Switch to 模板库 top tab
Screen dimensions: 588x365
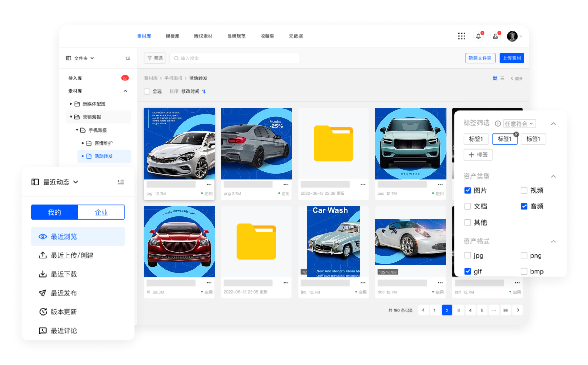(172, 36)
